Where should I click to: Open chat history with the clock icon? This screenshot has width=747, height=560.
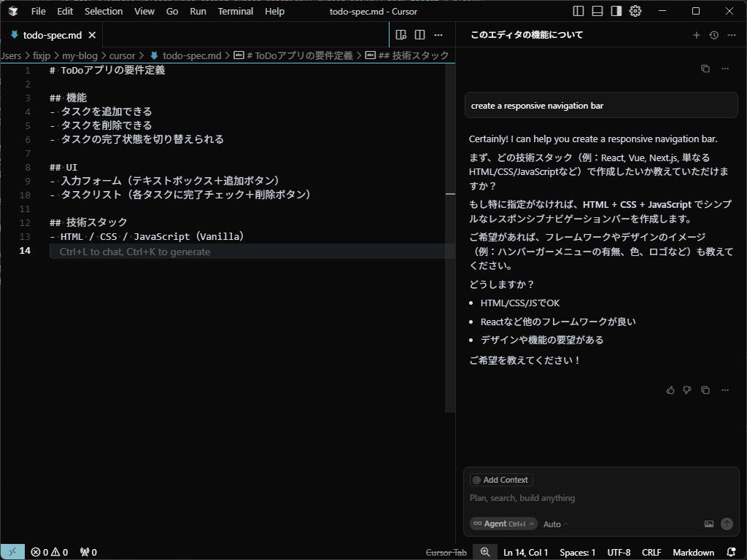click(x=714, y=35)
